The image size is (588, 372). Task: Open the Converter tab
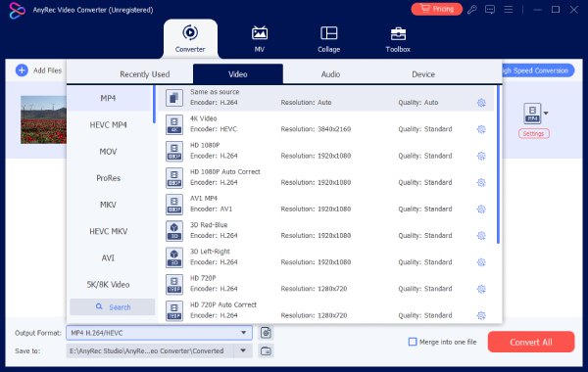tap(190, 39)
